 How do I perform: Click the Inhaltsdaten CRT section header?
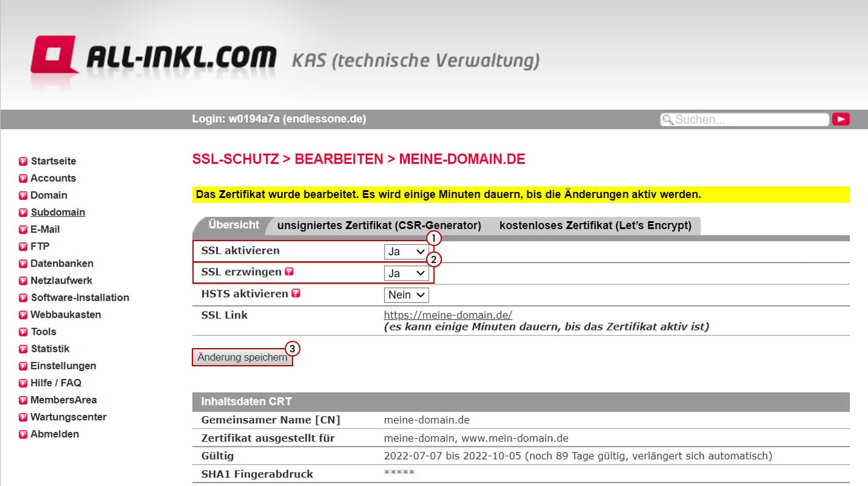tap(521, 402)
